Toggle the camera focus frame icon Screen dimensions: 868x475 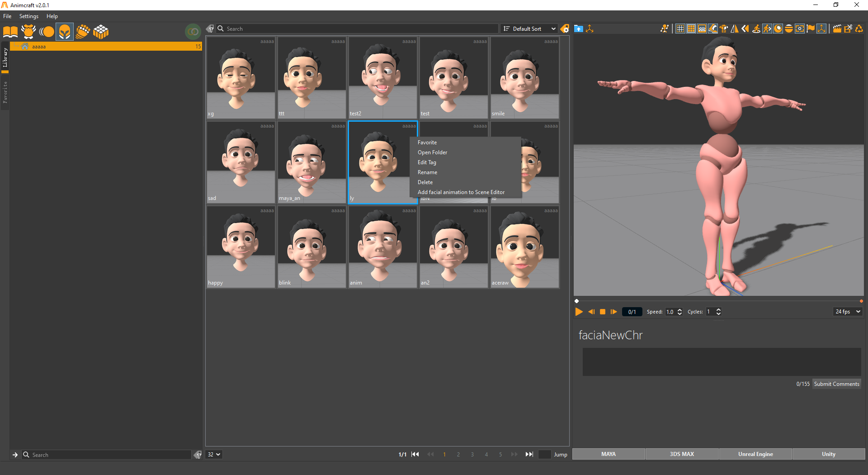[800, 28]
